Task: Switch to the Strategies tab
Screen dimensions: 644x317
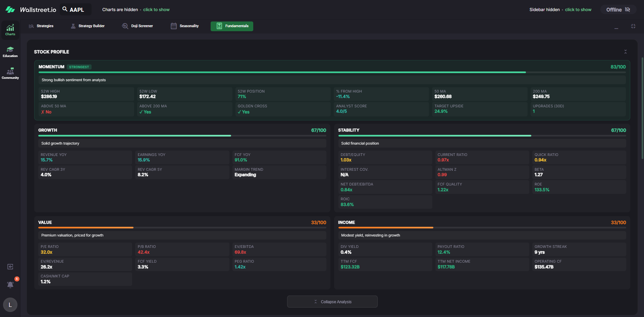Action: (x=41, y=26)
